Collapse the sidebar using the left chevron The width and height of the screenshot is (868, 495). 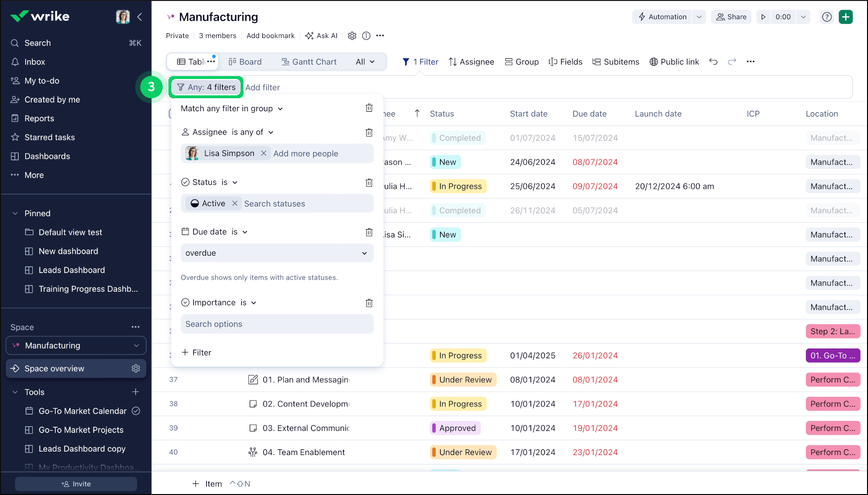pyautogui.click(x=140, y=17)
